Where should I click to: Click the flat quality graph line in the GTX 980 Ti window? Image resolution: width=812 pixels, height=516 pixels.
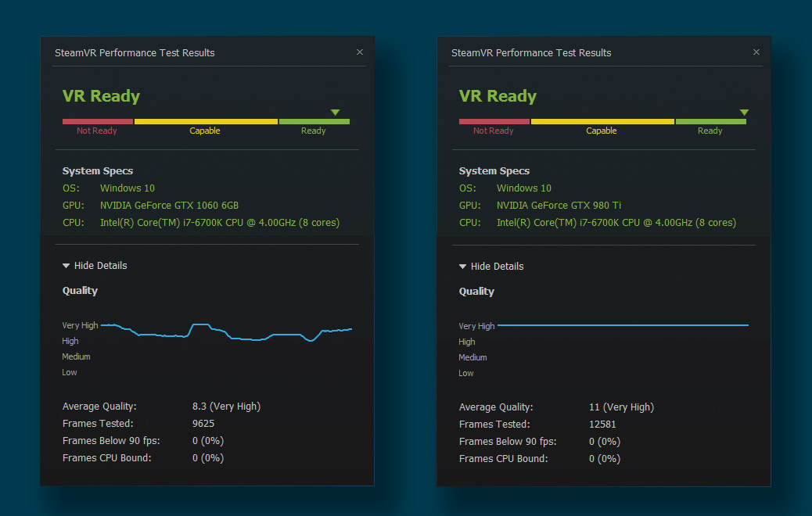tap(623, 324)
